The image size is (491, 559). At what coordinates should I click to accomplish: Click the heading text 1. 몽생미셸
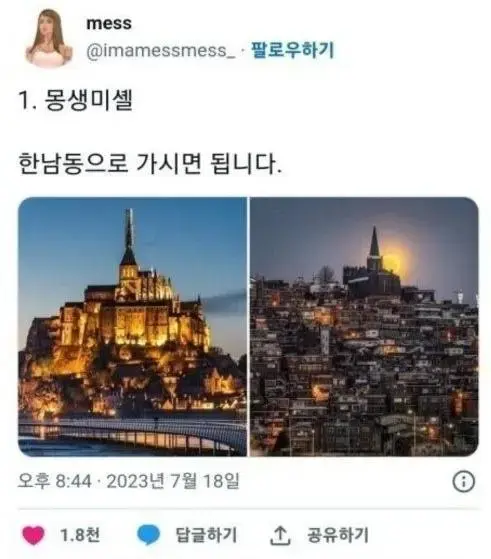[x=76, y=100]
